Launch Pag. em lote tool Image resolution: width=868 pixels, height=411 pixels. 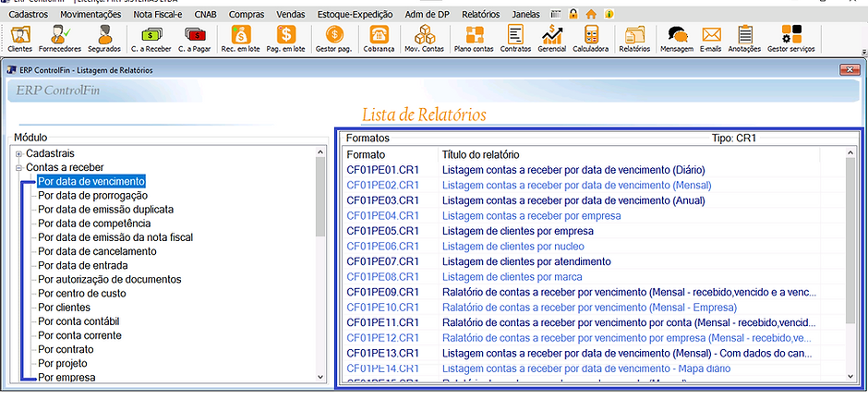285,39
